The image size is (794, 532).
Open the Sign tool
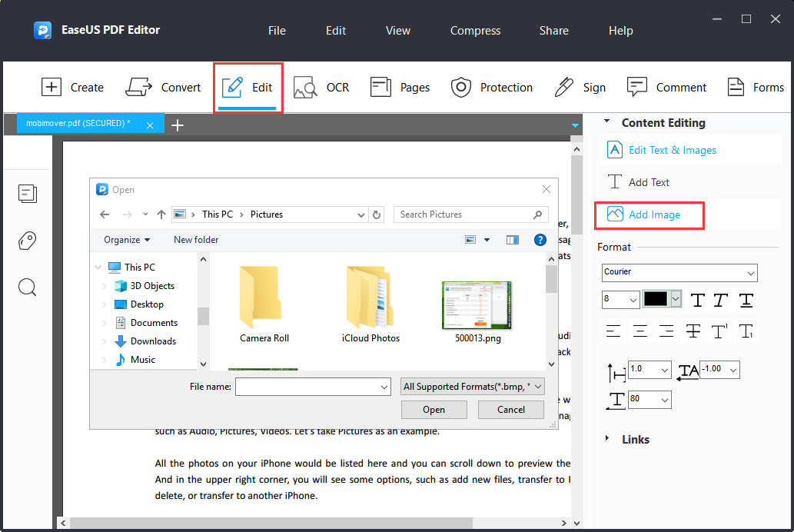pyautogui.click(x=580, y=87)
